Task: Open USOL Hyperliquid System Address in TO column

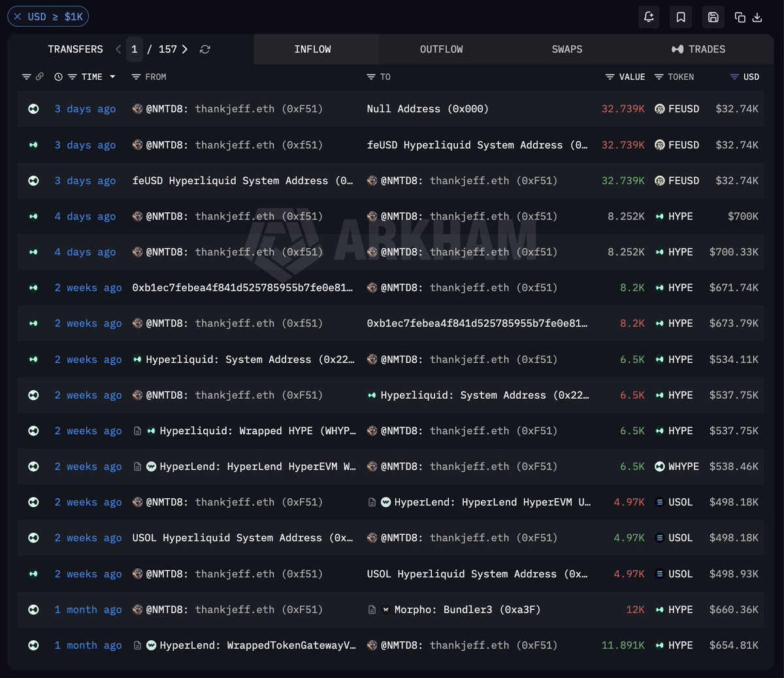Action: [477, 574]
